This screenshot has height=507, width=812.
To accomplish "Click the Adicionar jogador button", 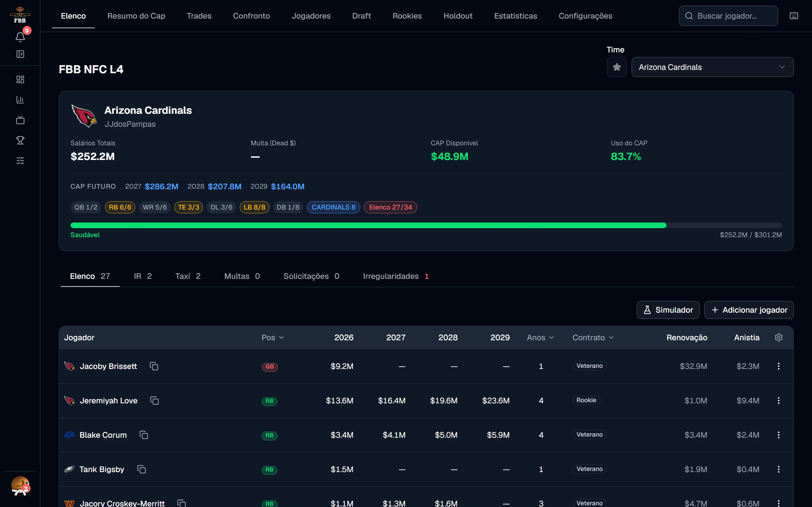I will tap(749, 310).
